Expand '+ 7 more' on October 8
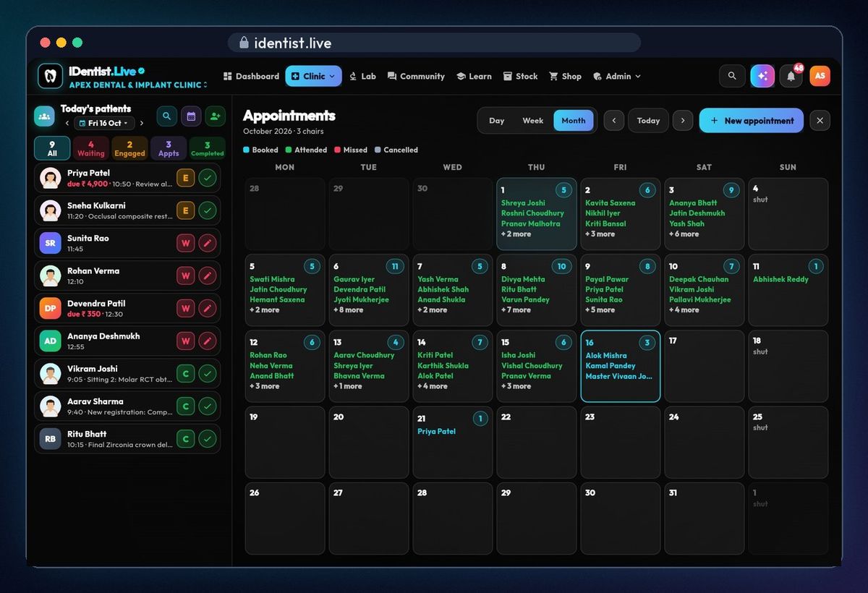 click(x=516, y=310)
